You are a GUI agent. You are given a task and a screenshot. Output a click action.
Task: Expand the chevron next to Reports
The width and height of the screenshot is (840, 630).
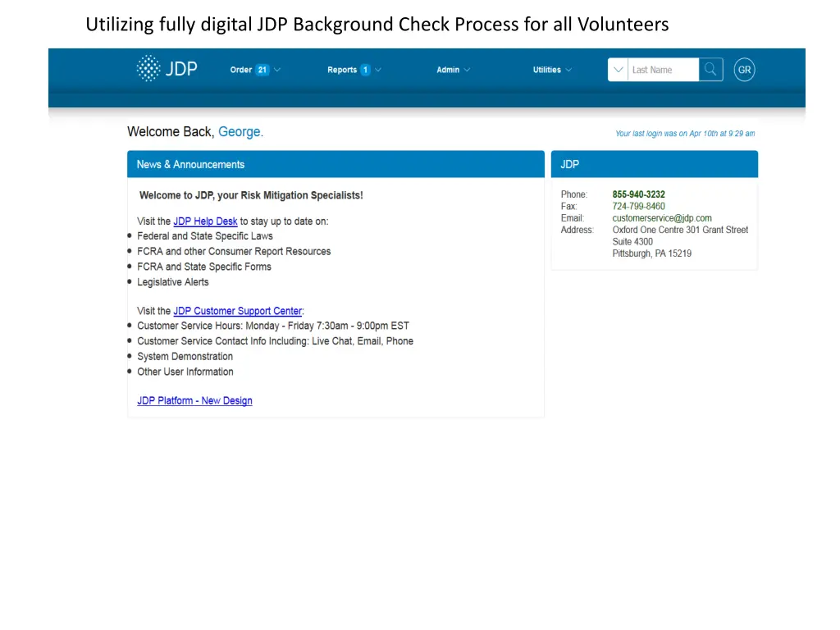[377, 70]
